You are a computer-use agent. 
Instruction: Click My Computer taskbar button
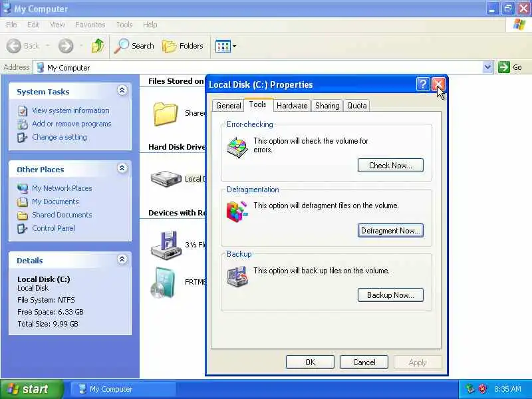pyautogui.click(x=124, y=389)
